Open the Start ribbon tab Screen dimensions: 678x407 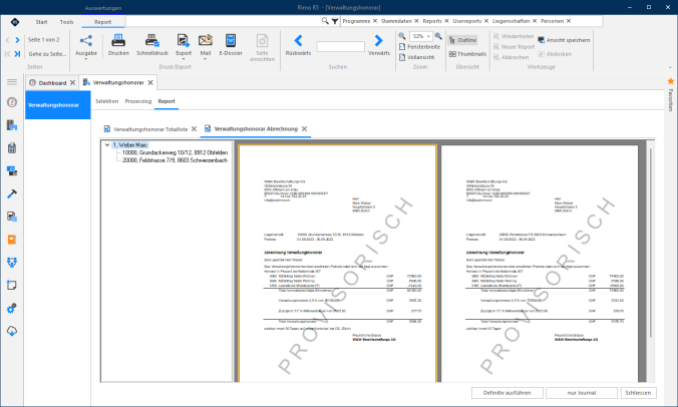[42, 22]
